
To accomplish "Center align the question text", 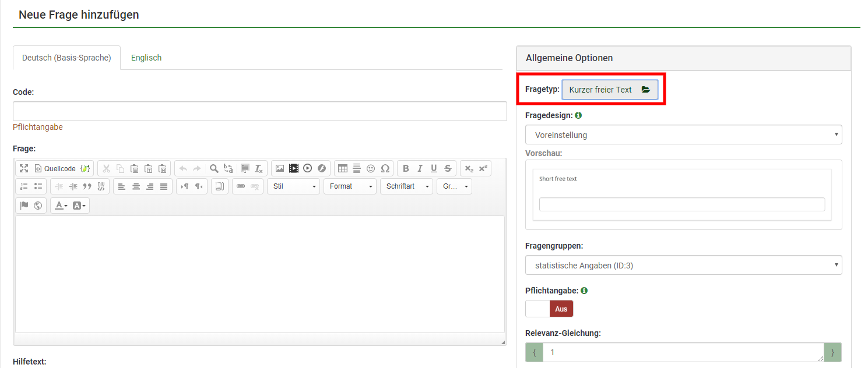I will tap(136, 186).
